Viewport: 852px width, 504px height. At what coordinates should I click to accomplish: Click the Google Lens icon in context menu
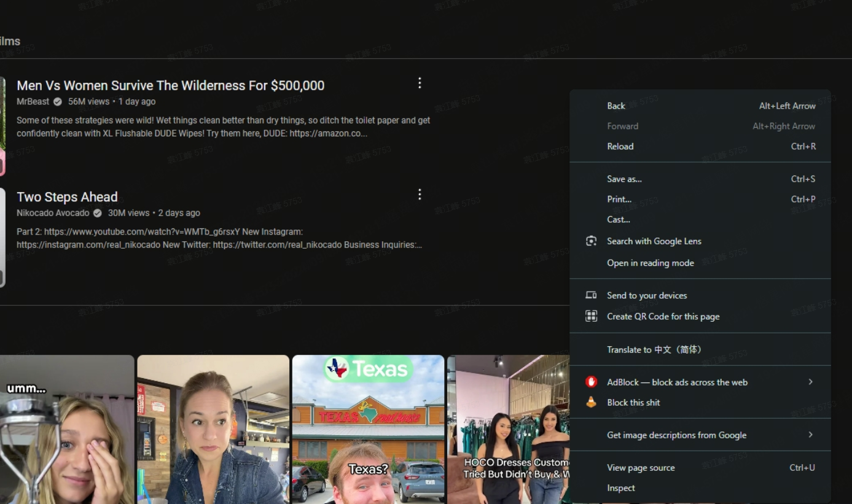click(x=591, y=241)
